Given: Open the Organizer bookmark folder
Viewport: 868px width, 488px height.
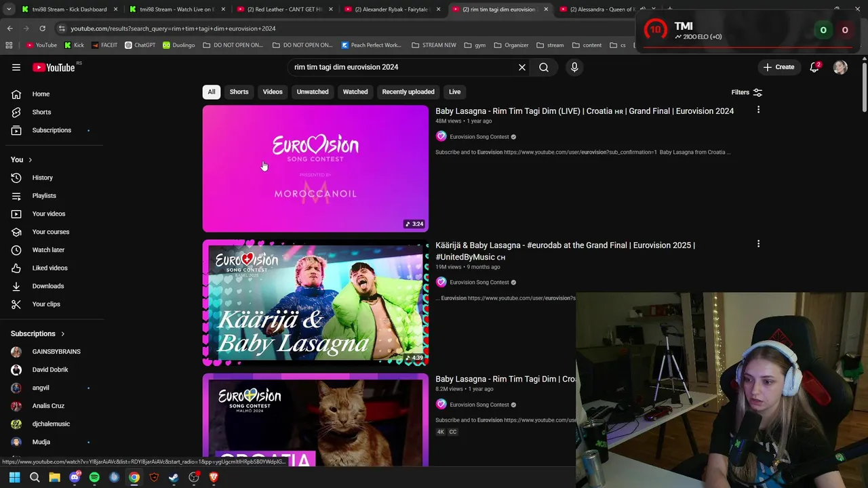Looking at the screenshot, I should pos(511,45).
